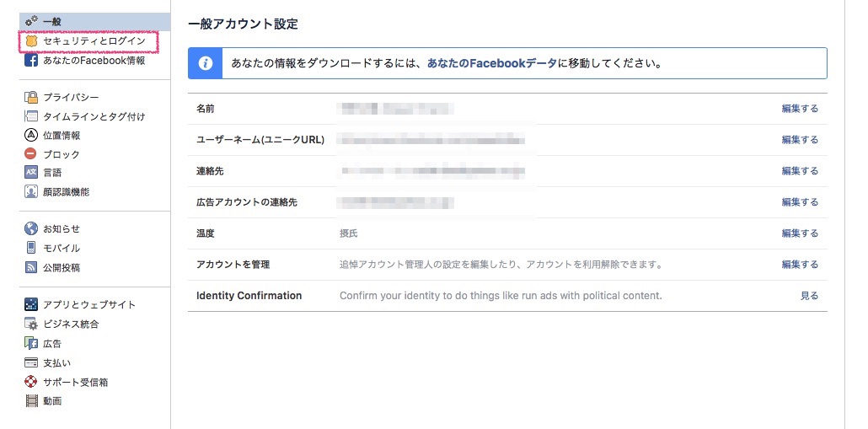Click the location compass icon beside 位置情報
The height and width of the screenshot is (429, 868).
[x=31, y=135]
